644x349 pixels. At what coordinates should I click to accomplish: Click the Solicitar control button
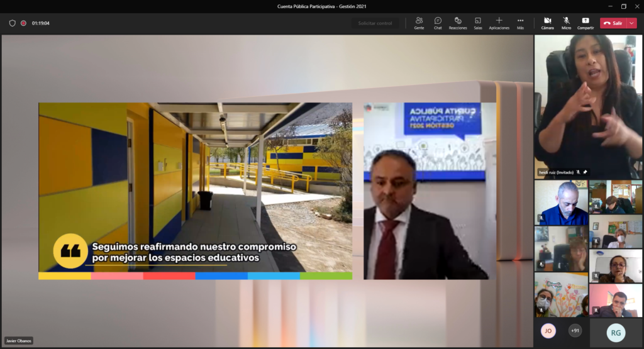tap(375, 23)
